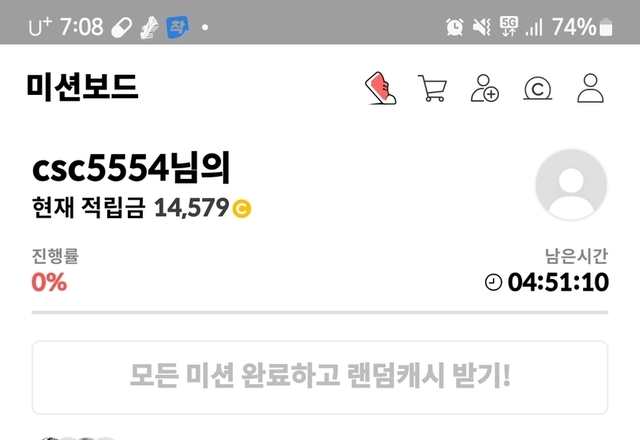The width and height of the screenshot is (640, 440).
Task: Tap the 현재 적립금 14,579 balance text
Action: click(x=130, y=208)
